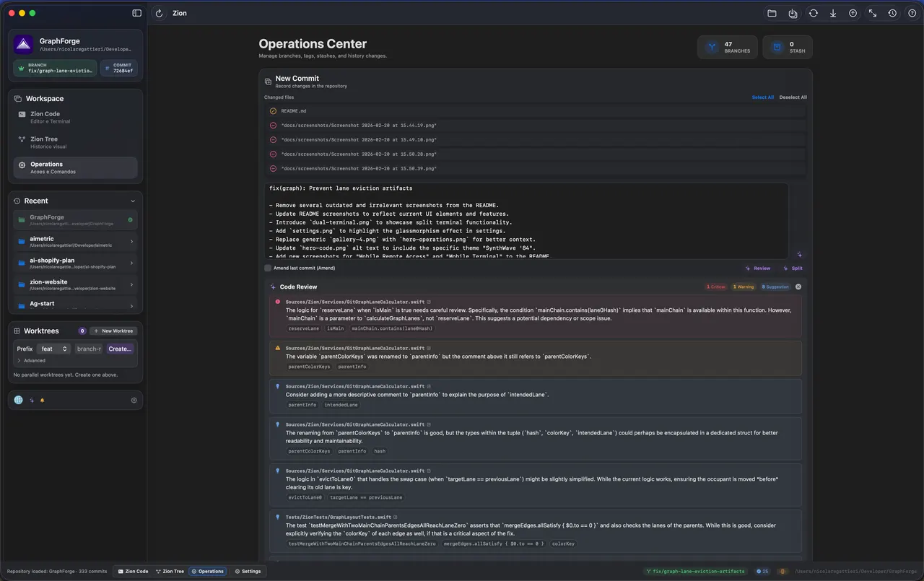
Task: Open sidebar footer settings gear
Action: pyautogui.click(x=134, y=400)
